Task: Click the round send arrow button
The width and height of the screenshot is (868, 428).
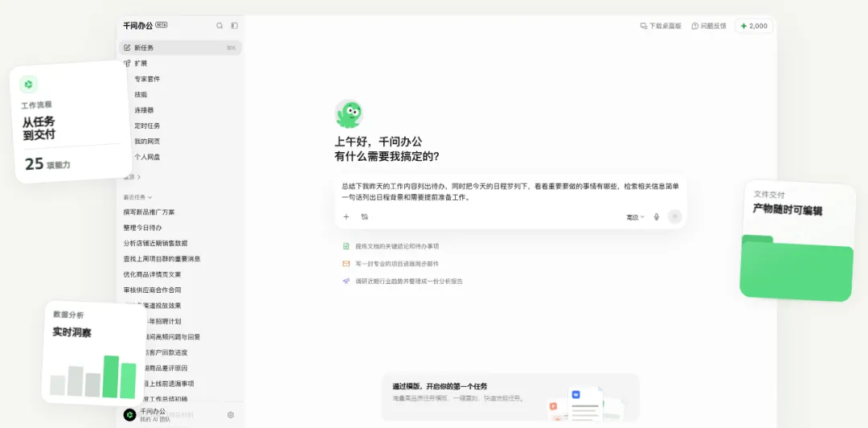Action: click(x=675, y=216)
